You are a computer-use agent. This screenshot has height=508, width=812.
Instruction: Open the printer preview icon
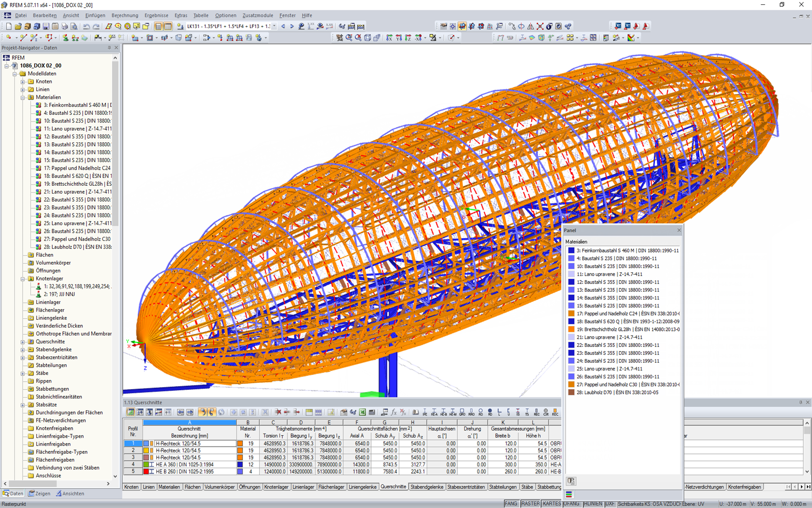[72, 26]
